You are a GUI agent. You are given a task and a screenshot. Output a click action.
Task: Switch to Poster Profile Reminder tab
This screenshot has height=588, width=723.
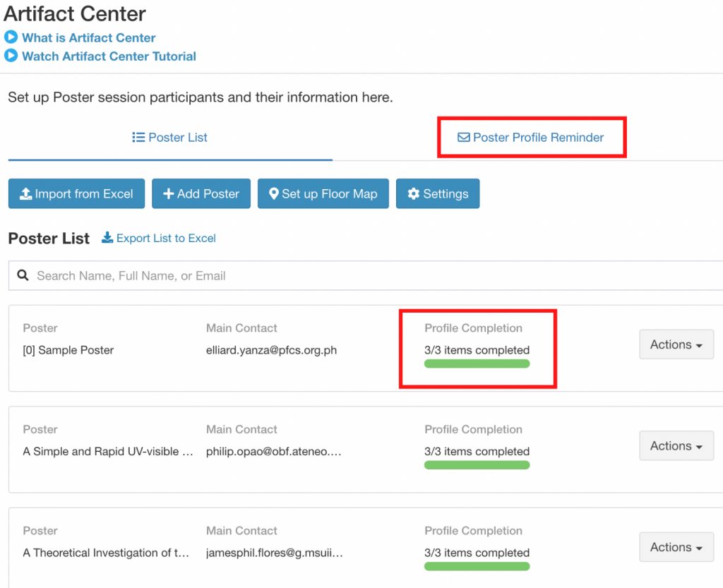click(x=531, y=138)
